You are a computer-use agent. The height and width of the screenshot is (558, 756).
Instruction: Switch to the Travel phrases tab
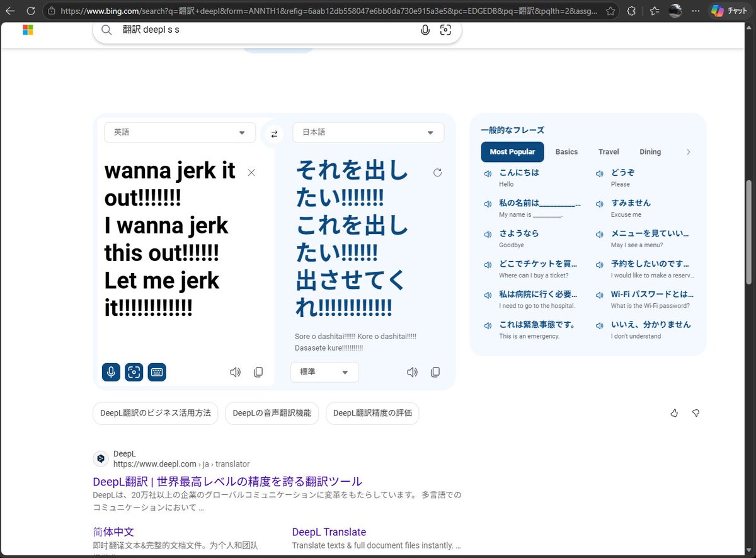(609, 152)
